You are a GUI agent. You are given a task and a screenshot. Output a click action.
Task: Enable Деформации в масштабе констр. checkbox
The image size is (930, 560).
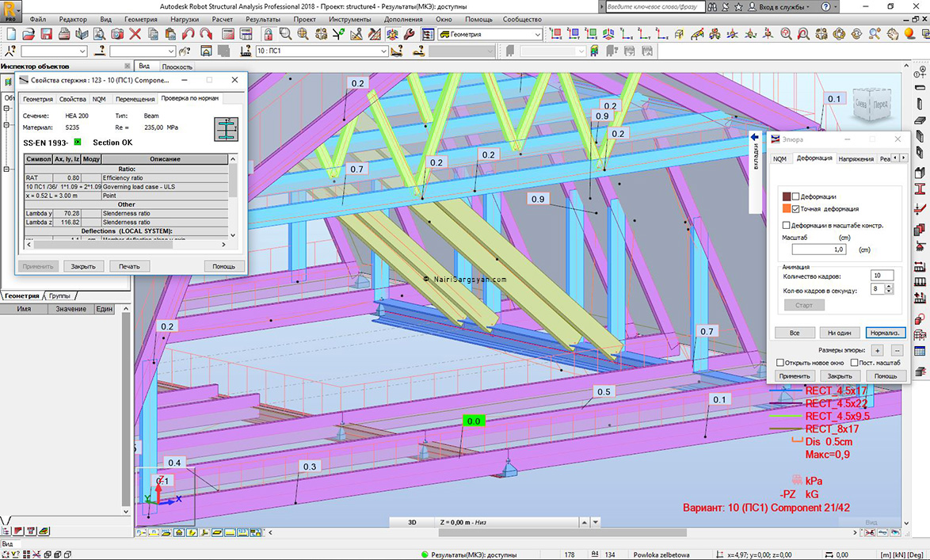pos(786,226)
